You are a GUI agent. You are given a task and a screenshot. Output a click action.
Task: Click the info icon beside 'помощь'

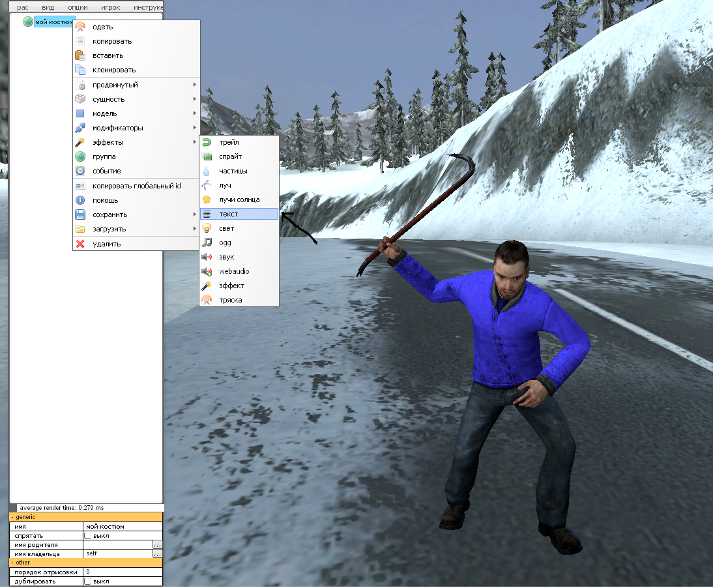(80, 200)
